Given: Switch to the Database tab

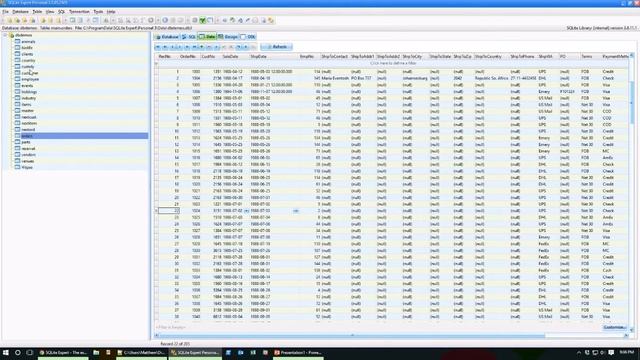Looking at the screenshot, I should 167,37.
